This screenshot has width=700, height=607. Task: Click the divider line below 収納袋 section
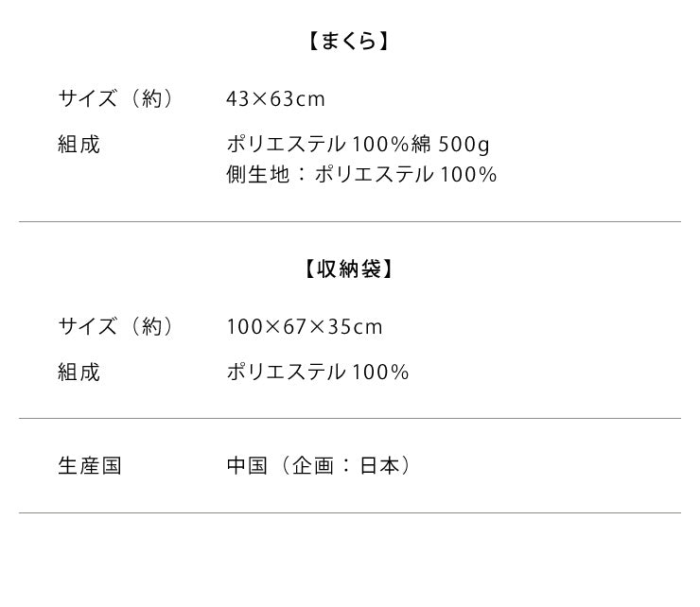pos(350,418)
